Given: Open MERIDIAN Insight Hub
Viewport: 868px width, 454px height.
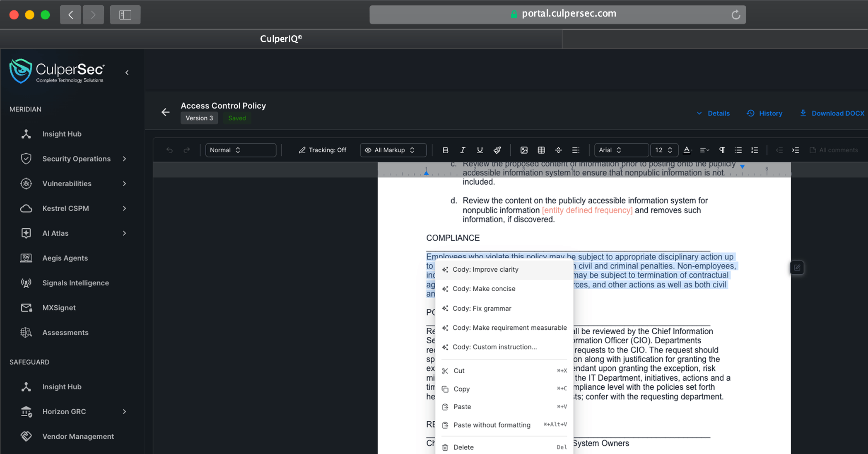Looking at the screenshot, I should click(x=62, y=134).
